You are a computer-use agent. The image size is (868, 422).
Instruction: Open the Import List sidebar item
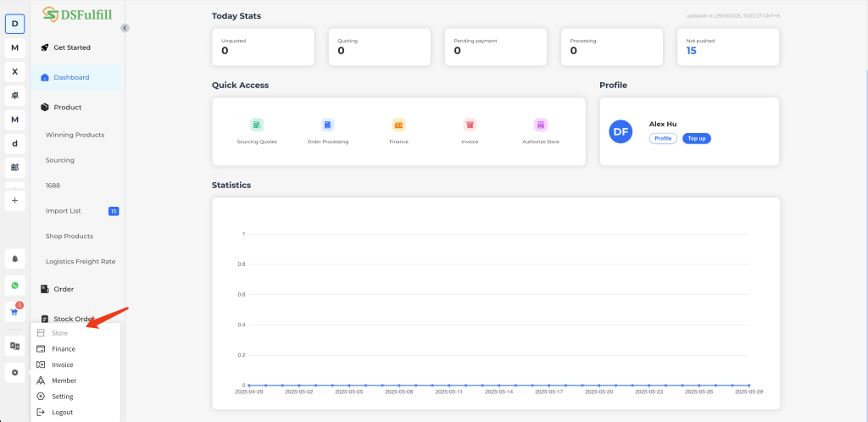coord(64,210)
